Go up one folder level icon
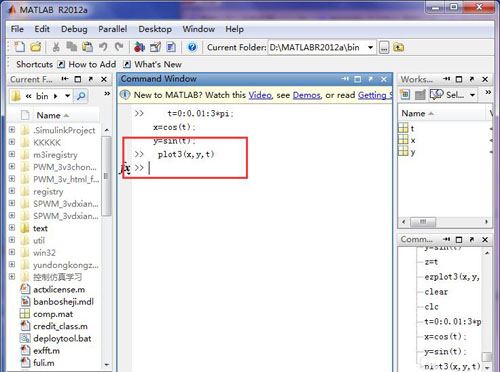This screenshot has height=372, width=500. click(398, 47)
